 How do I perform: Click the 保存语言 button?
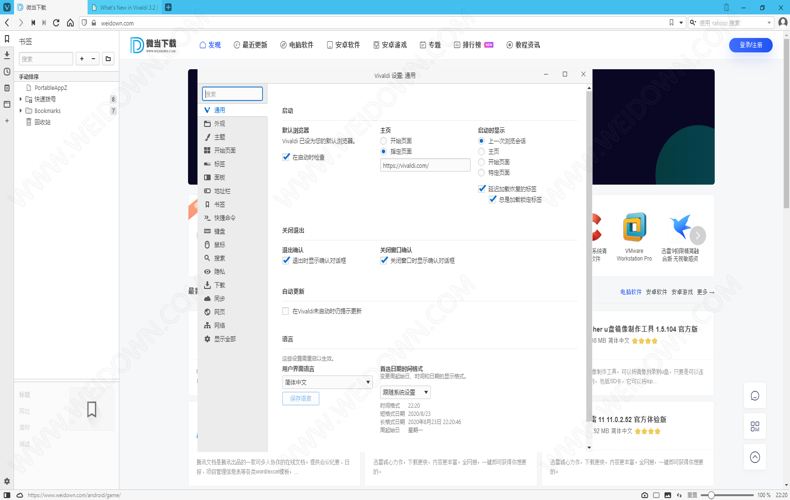point(300,398)
